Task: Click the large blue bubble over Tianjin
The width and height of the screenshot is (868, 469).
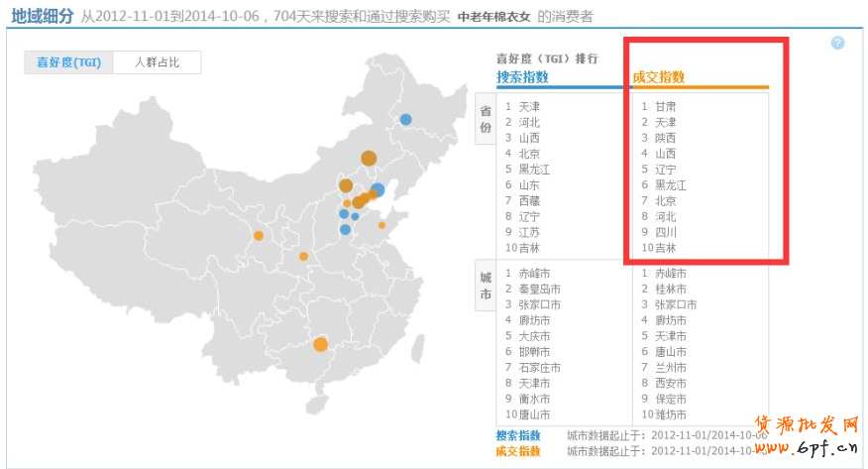Action: (x=377, y=190)
